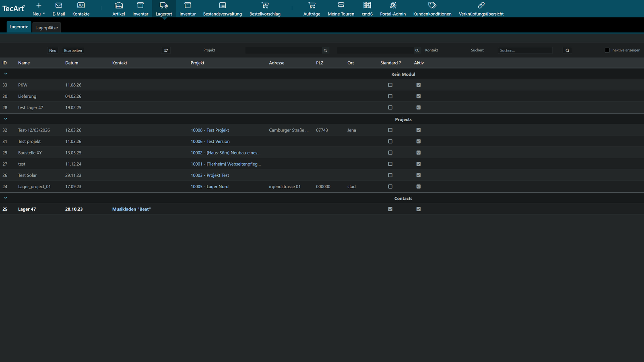Open the Kundenkonditionen tag icon
The width and height of the screenshot is (644, 362).
(x=432, y=6)
